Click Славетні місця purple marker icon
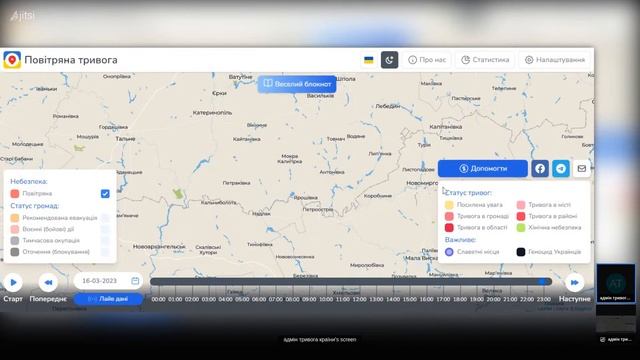Screen dimensions: 640x360 449,252
